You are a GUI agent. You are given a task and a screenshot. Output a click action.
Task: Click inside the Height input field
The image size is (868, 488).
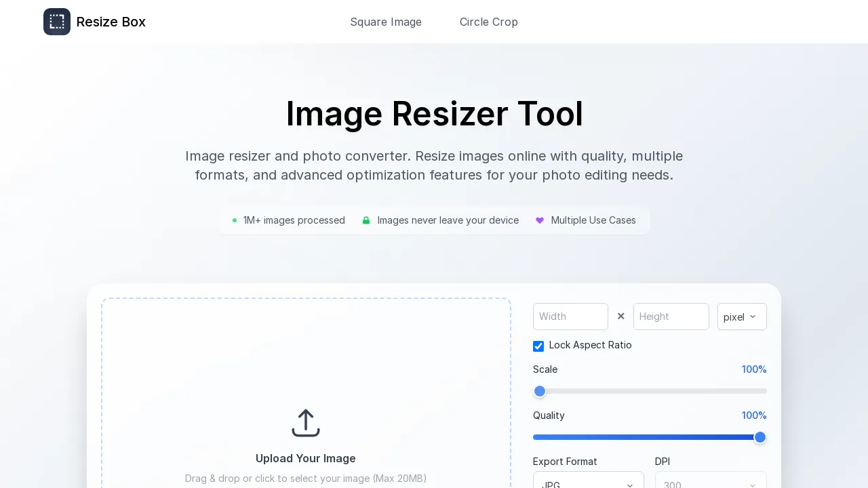(x=671, y=316)
